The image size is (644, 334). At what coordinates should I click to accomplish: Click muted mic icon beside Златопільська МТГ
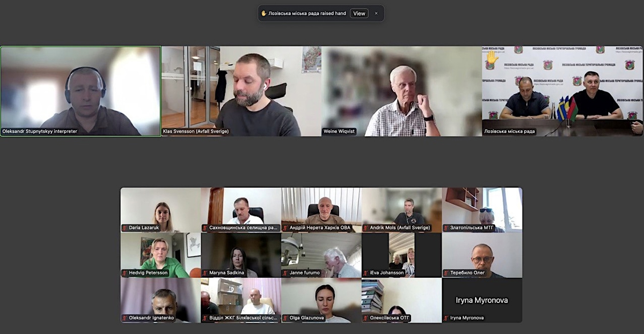tap(447, 228)
